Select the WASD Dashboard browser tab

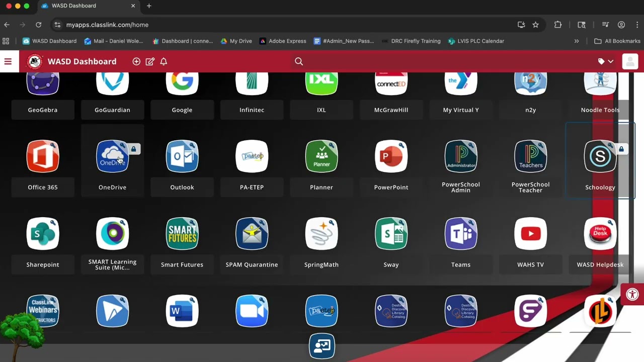(x=90, y=6)
